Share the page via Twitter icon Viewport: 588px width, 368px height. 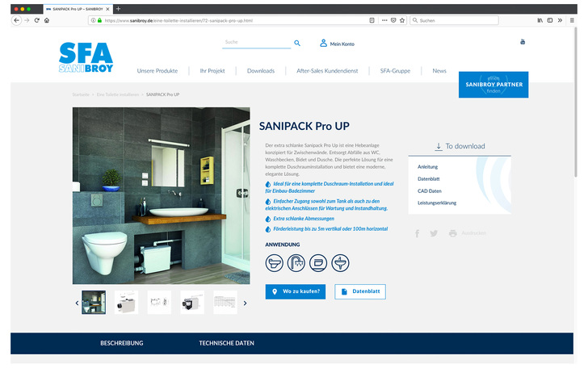[434, 233]
